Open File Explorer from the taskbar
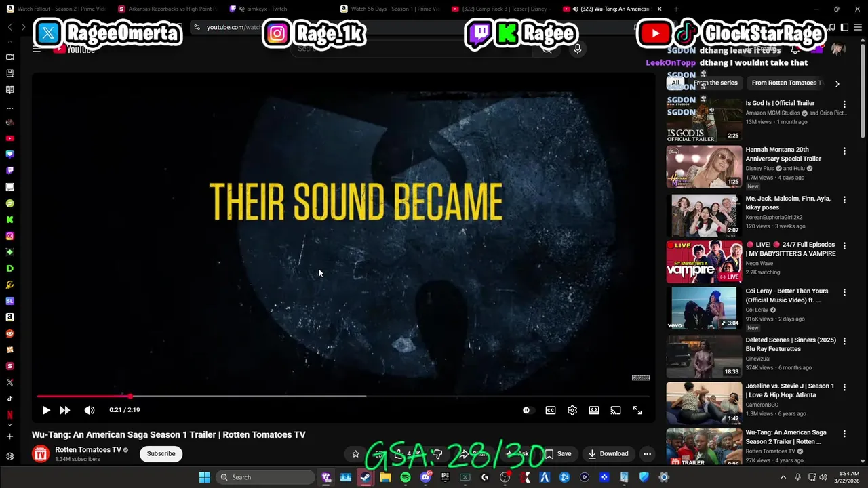 [385, 477]
